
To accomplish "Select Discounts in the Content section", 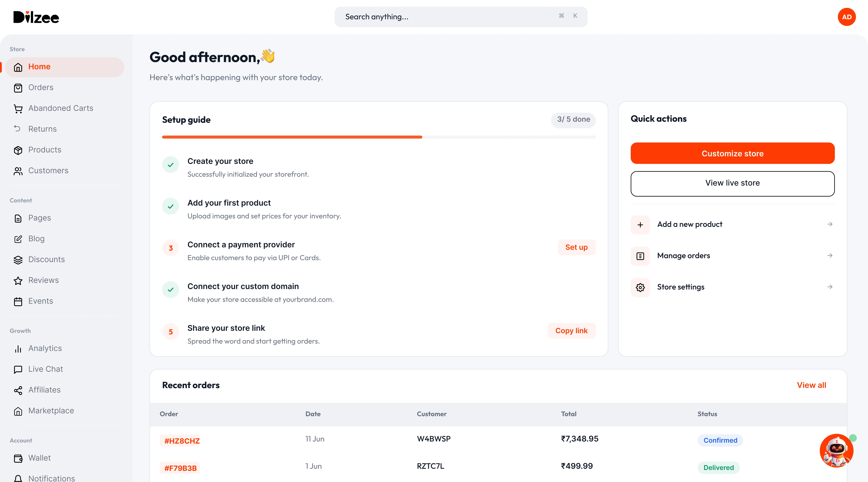I will point(64,260).
